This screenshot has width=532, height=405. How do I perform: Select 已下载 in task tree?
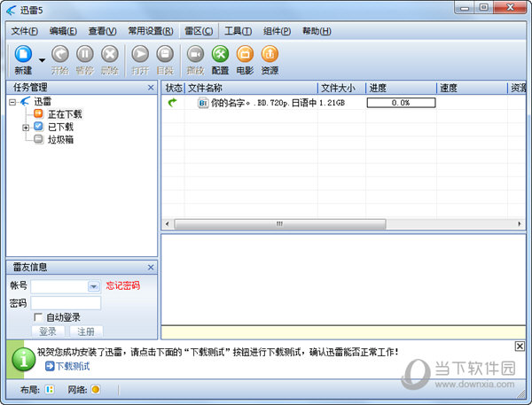[x=60, y=127]
